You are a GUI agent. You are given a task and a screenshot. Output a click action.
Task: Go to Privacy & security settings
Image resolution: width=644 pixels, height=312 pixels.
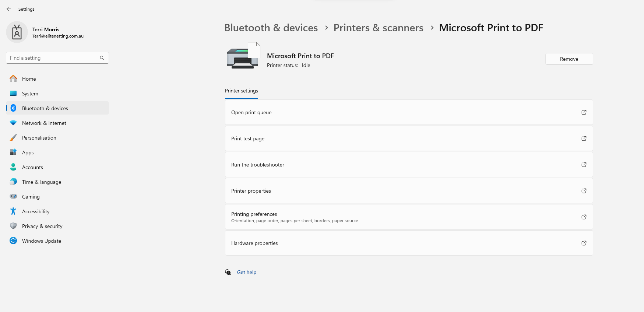click(57, 226)
